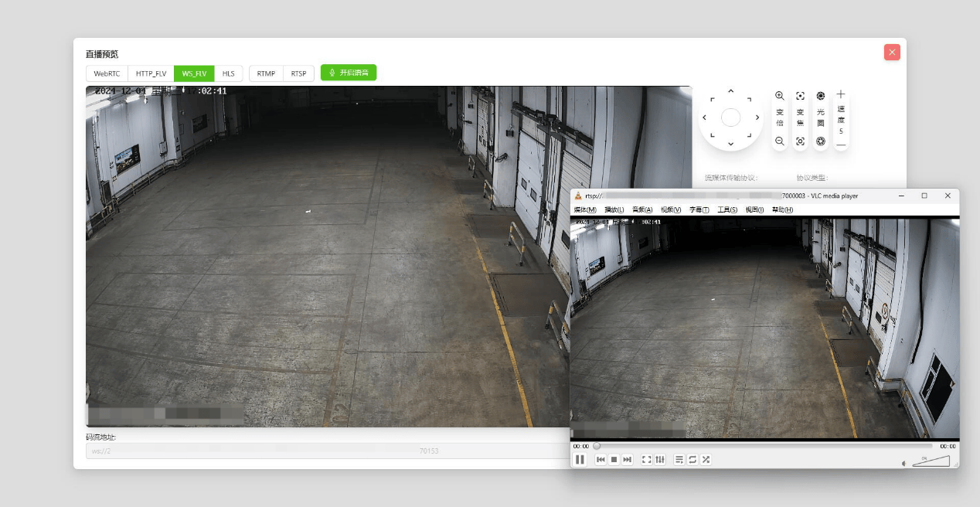Switch to HLS stream tab
The width and height of the screenshot is (980, 507).
(x=229, y=73)
